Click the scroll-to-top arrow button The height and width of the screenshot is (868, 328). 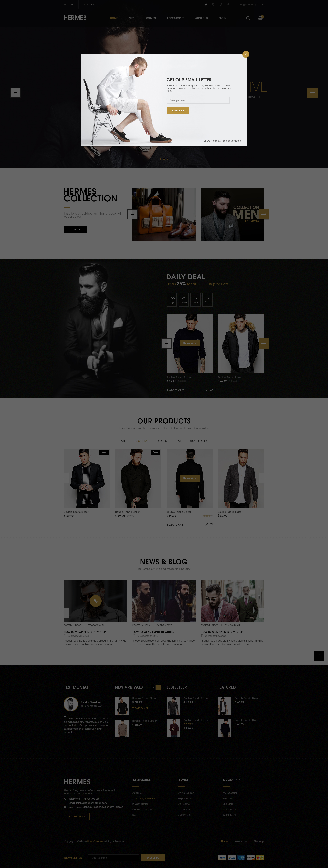(x=319, y=655)
